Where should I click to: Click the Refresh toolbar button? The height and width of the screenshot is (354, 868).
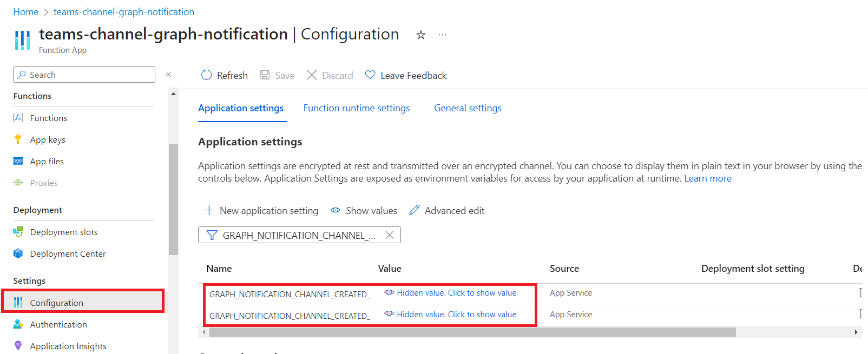(225, 76)
